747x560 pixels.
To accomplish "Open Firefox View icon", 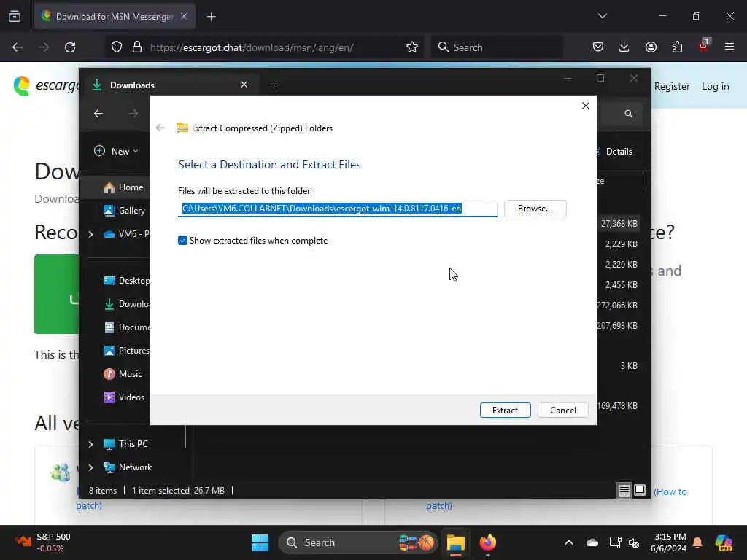I will 15,17.
